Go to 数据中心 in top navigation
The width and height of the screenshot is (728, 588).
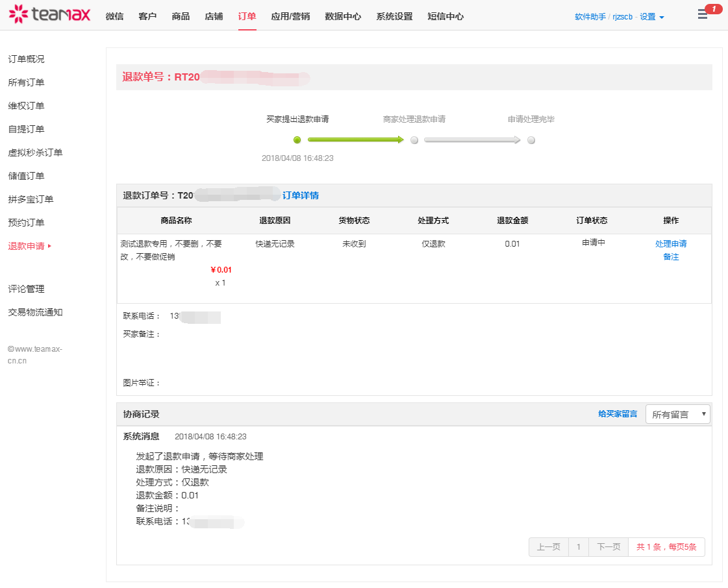343,16
